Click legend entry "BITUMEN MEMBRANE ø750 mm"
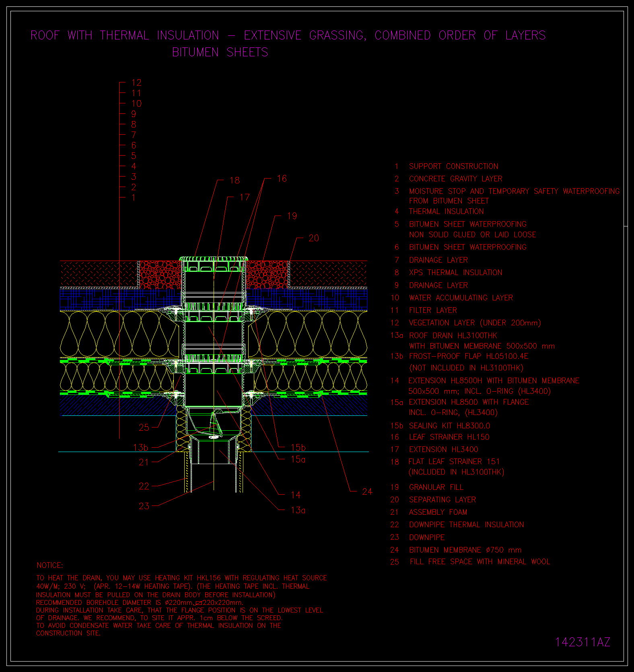This screenshot has width=634, height=672. point(465,550)
